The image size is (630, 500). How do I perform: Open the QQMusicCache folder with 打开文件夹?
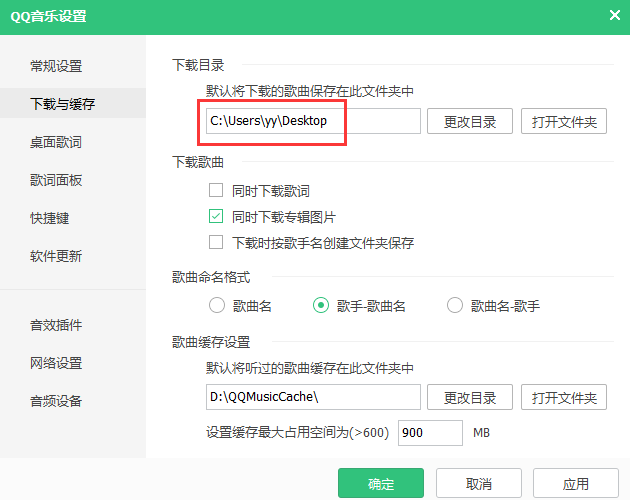[564, 397]
